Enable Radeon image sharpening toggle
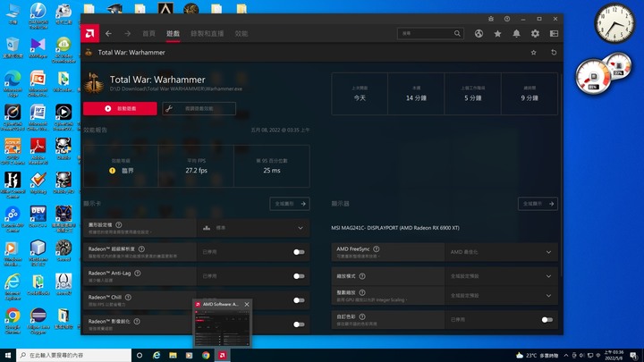The image size is (644, 362). [299, 324]
